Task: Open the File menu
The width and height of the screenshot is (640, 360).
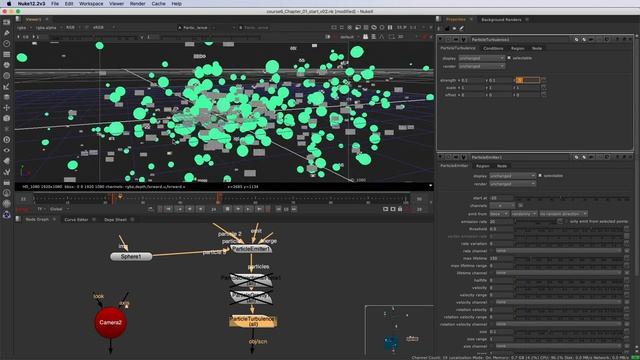Action: point(55,4)
